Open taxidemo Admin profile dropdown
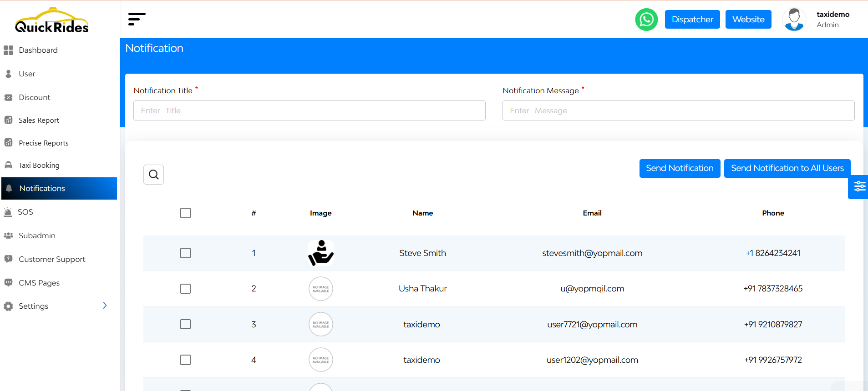 [x=832, y=20]
